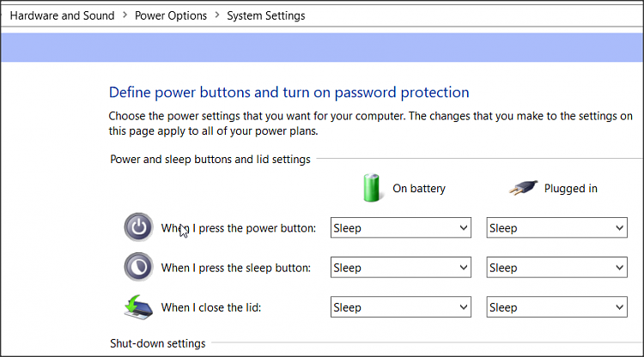Click breadcrumb arrow after Hardware and Sound
The image size is (644, 357).
click(x=125, y=15)
